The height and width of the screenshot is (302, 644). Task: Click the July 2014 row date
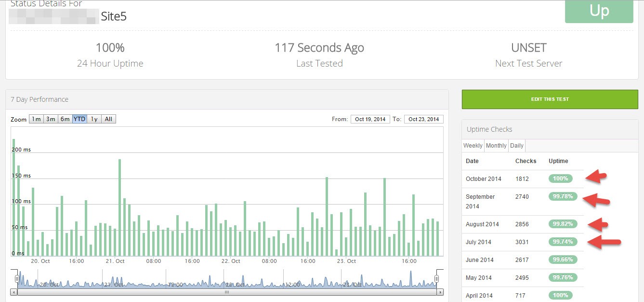(x=478, y=242)
